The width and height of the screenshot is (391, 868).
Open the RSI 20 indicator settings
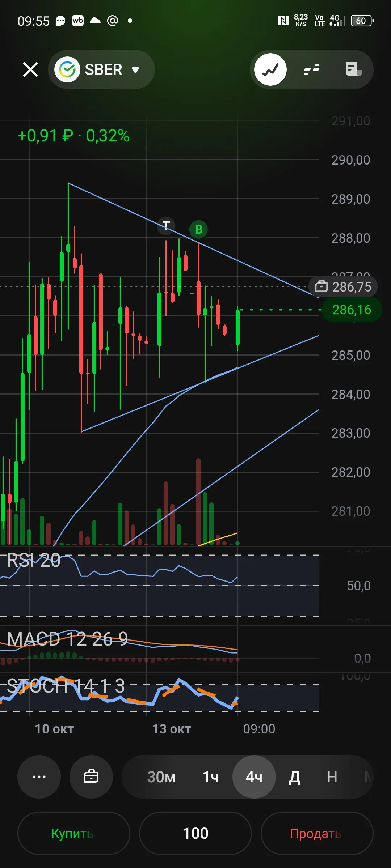[34, 560]
